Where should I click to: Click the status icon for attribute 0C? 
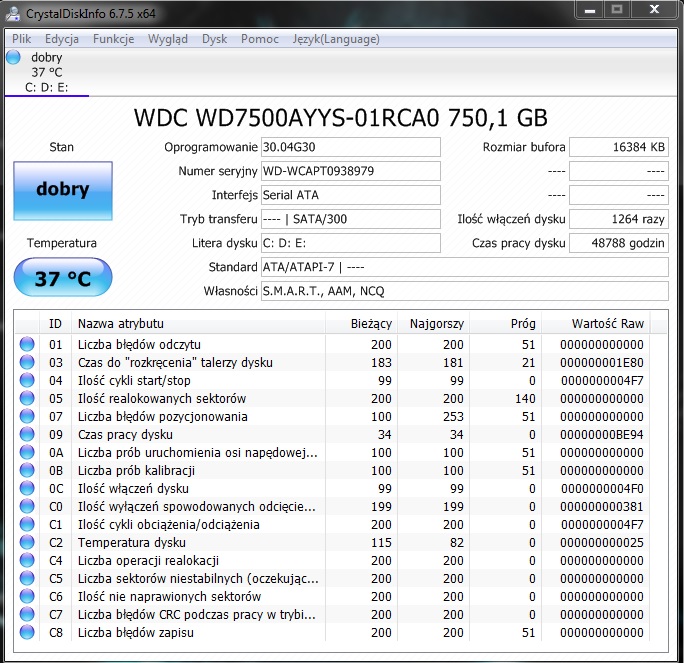point(27,488)
